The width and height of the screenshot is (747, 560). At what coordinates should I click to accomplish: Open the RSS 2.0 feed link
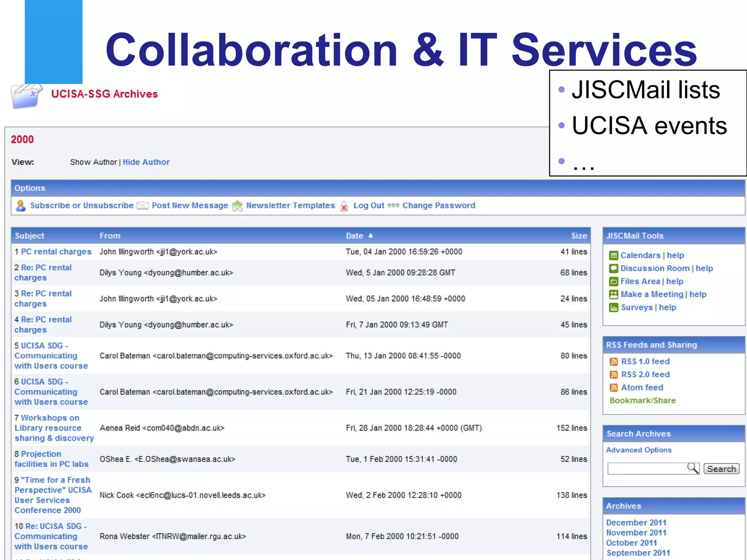pyautogui.click(x=646, y=375)
